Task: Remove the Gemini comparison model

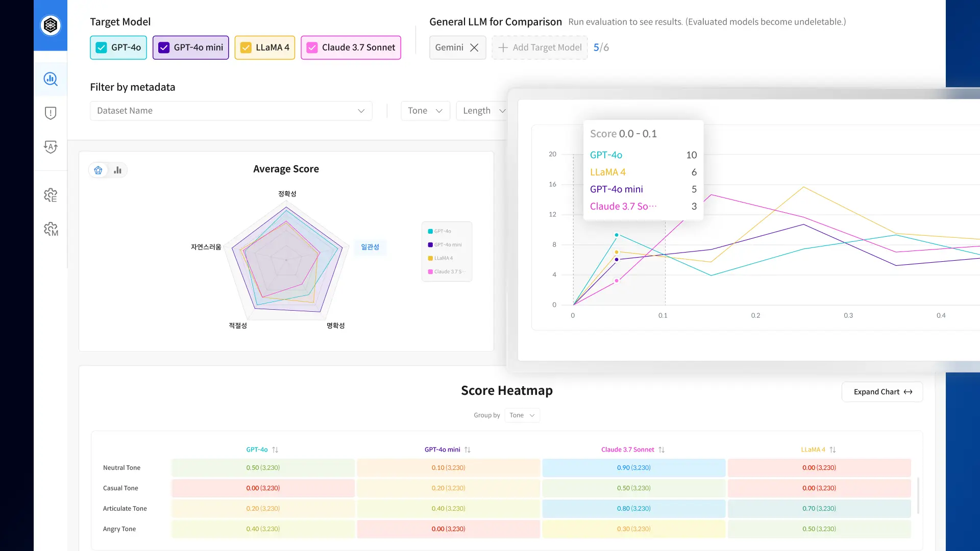Action: pyautogui.click(x=474, y=47)
